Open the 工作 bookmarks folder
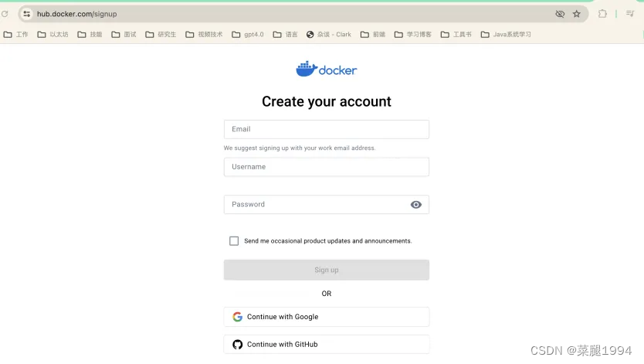 pos(15,35)
